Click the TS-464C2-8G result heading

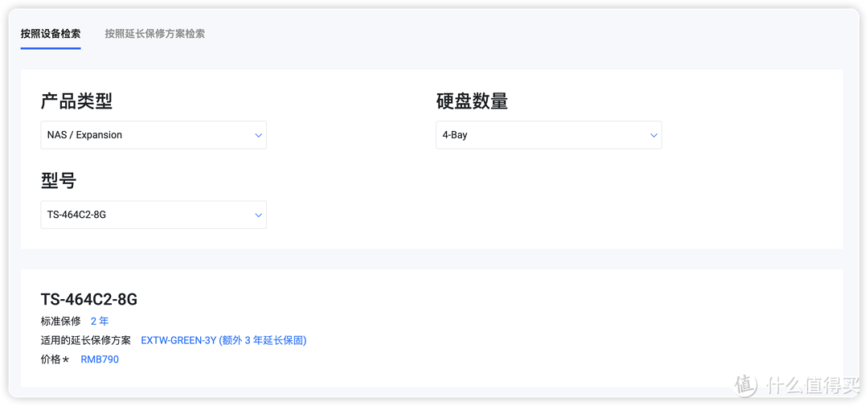[89, 300]
